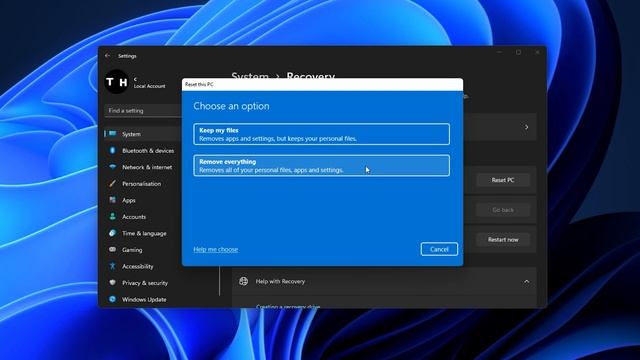Screen dimensions: 640x360
Task: Open Personalisation settings
Action: tap(143, 184)
